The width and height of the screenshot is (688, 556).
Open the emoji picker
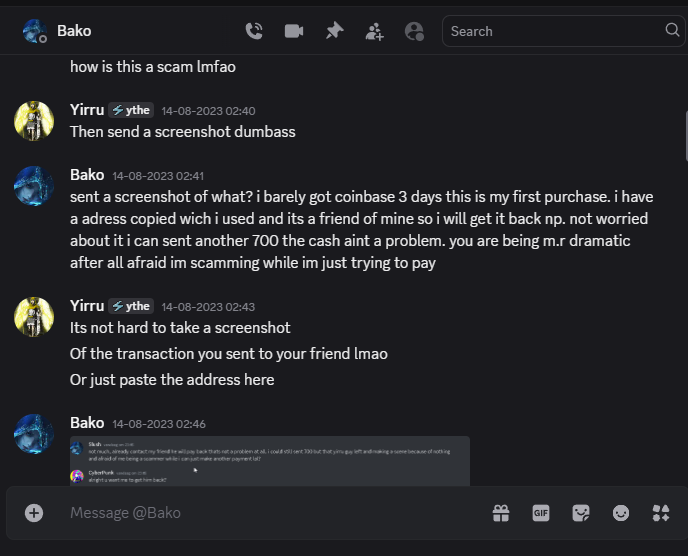[x=620, y=513]
